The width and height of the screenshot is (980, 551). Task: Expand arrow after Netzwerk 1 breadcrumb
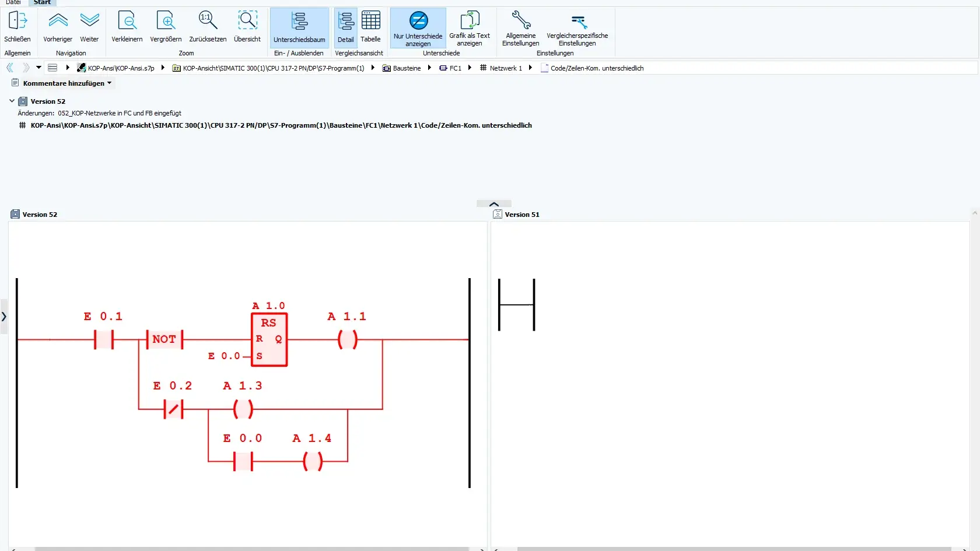pos(530,68)
